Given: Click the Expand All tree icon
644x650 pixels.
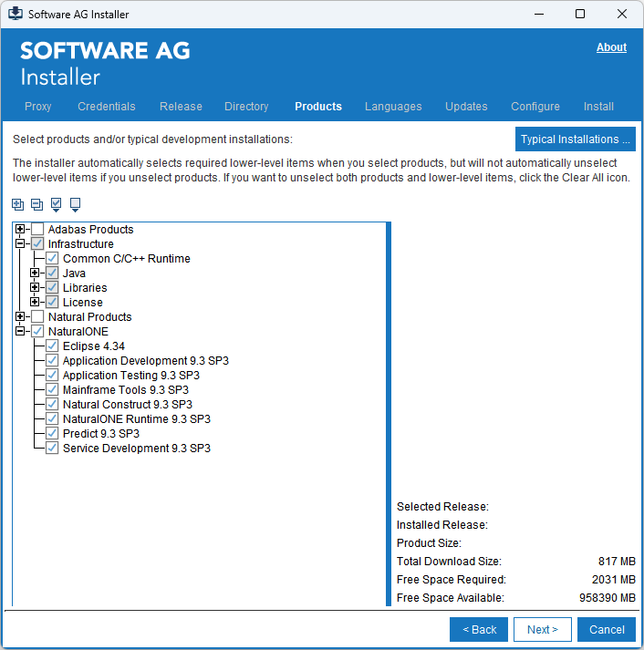Looking at the screenshot, I should (18, 204).
